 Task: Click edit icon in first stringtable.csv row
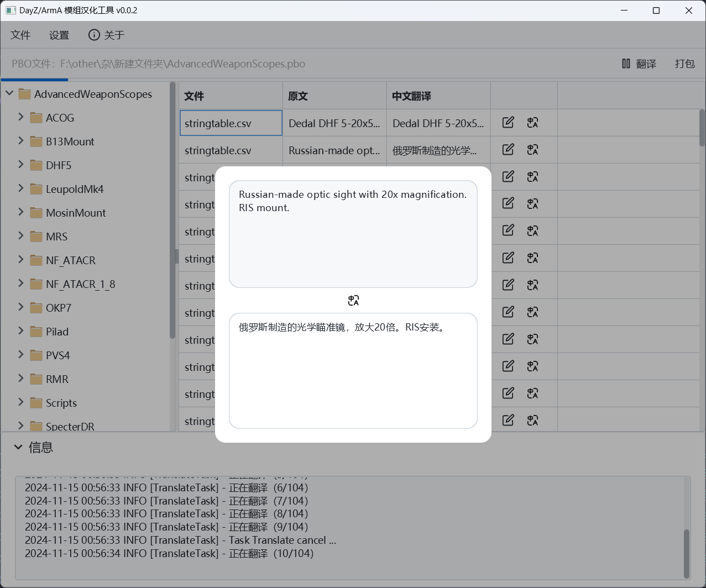coord(508,123)
